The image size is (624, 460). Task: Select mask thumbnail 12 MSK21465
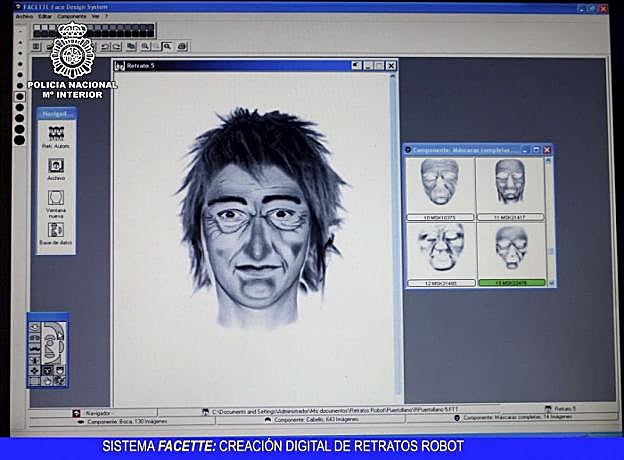440,250
